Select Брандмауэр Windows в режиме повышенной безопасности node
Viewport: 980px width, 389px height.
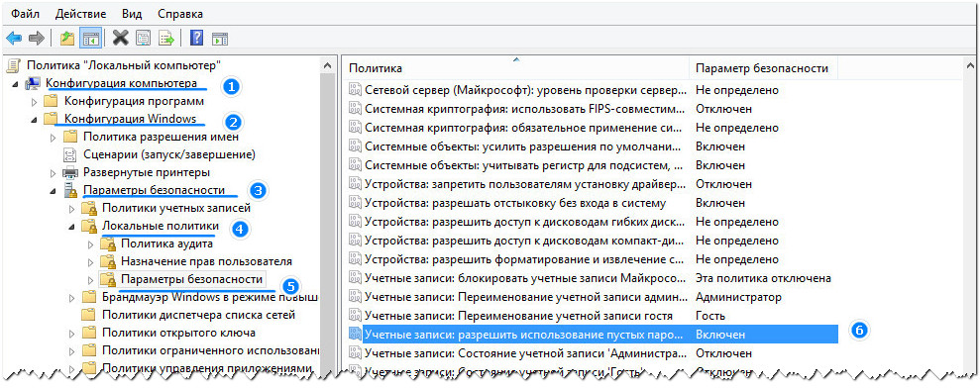(210, 297)
